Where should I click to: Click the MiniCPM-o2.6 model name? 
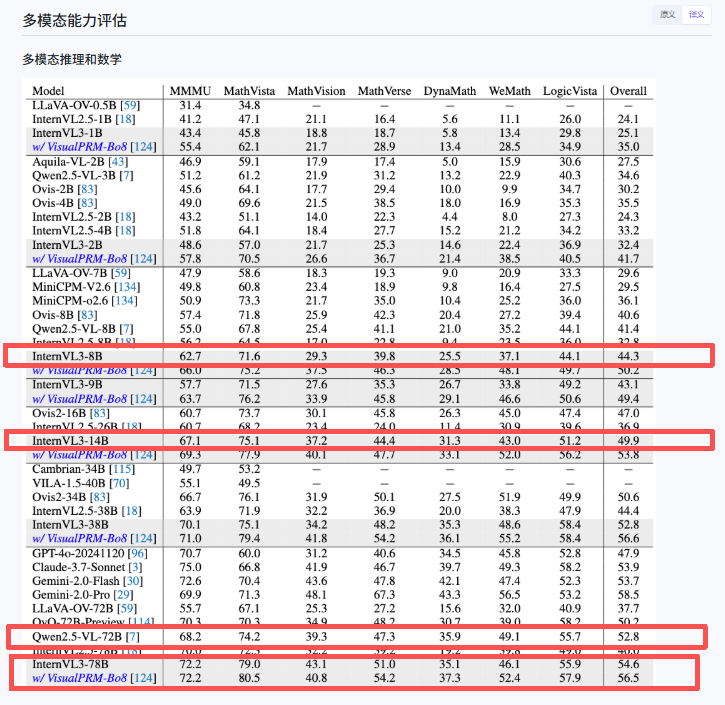click(x=70, y=301)
